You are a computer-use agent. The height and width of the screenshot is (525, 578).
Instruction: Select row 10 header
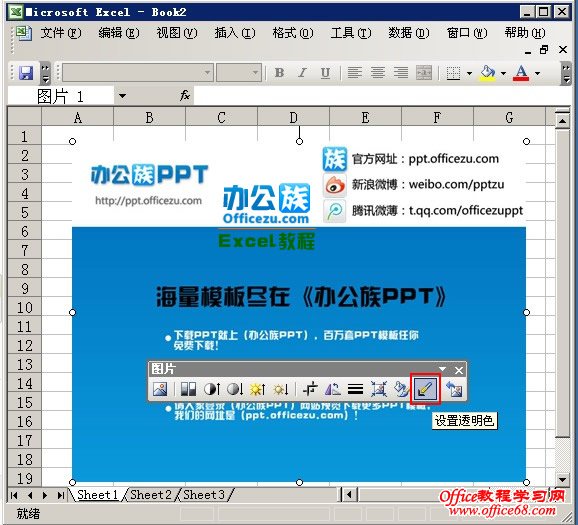pos(25,307)
